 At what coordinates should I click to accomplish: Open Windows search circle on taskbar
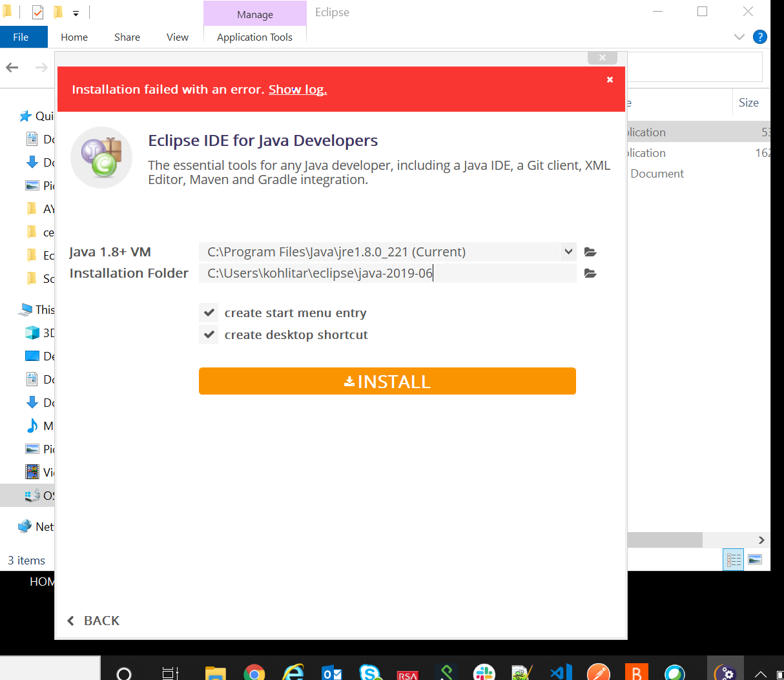pyautogui.click(x=124, y=674)
